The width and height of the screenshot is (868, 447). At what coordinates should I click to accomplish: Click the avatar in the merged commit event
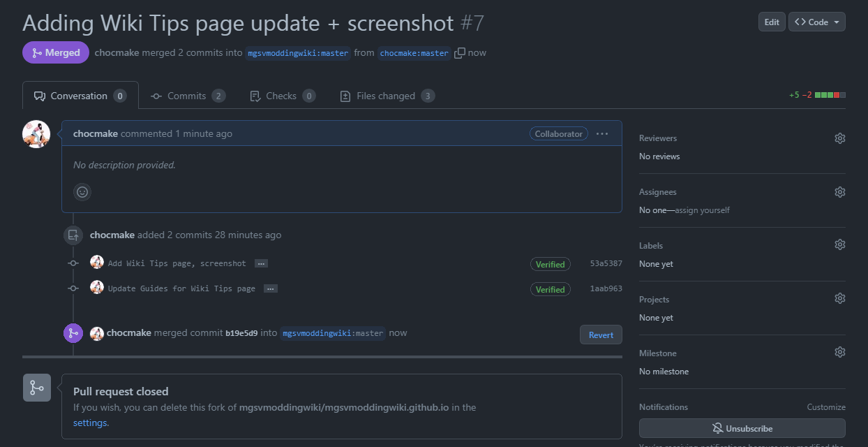pyautogui.click(x=97, y=334)
